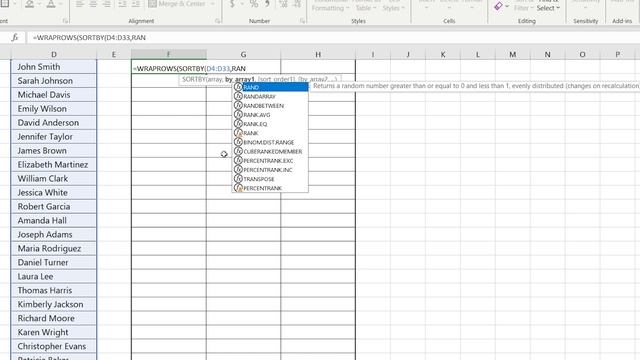
Task: Click the Merge & Center button
Action: (177, 4)
